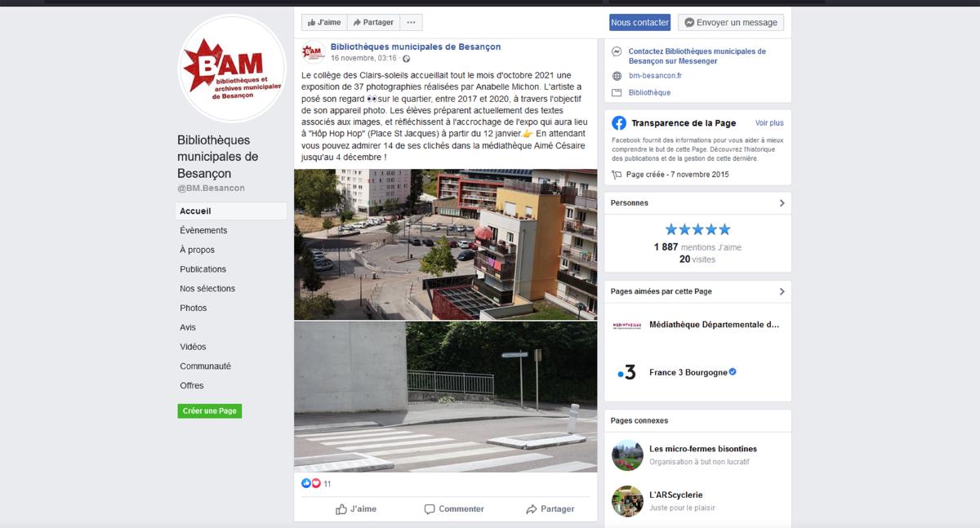Click the heart reaction icon under the post

click(316, 483)
